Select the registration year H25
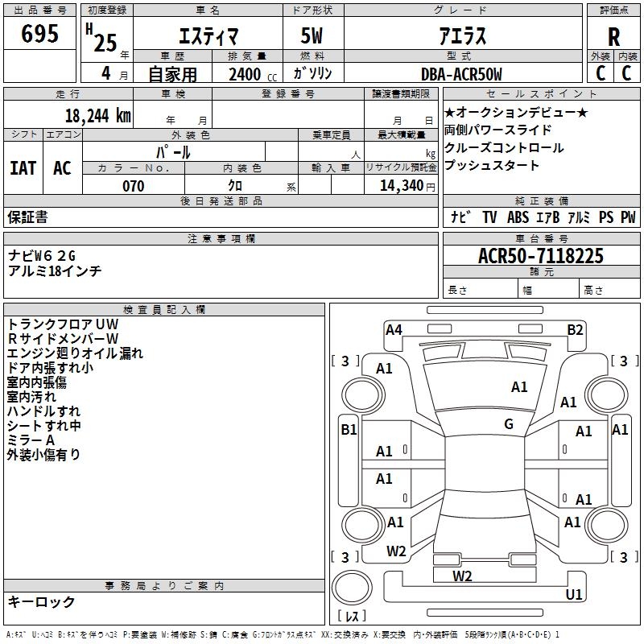The image size is (644, 644). [x=102, y=38]
